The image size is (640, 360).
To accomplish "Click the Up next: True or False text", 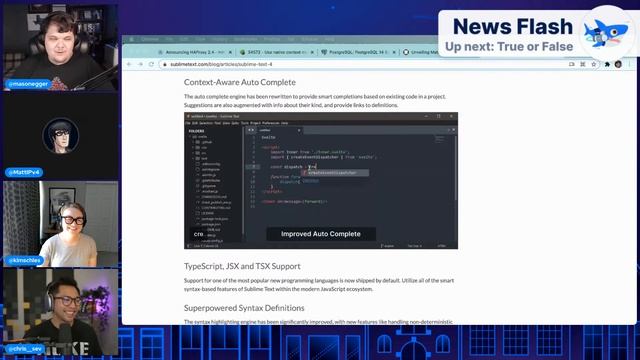I will (x=509, y=47).
